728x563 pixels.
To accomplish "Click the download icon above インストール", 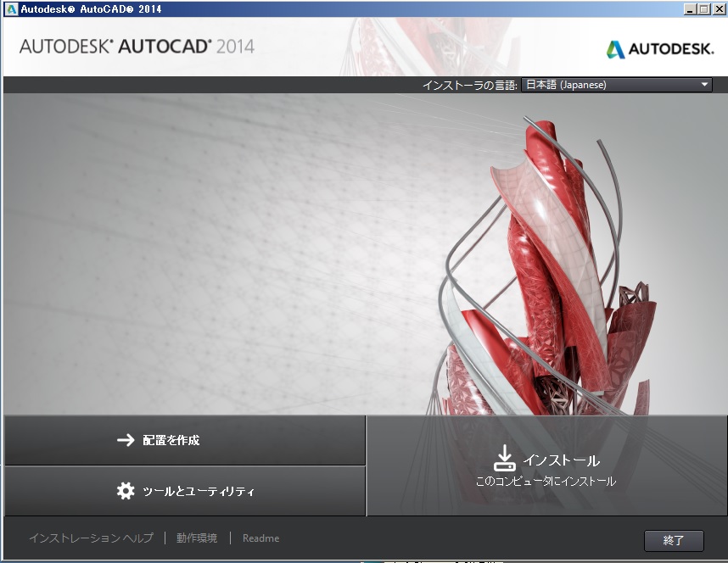I will point(504,459).
